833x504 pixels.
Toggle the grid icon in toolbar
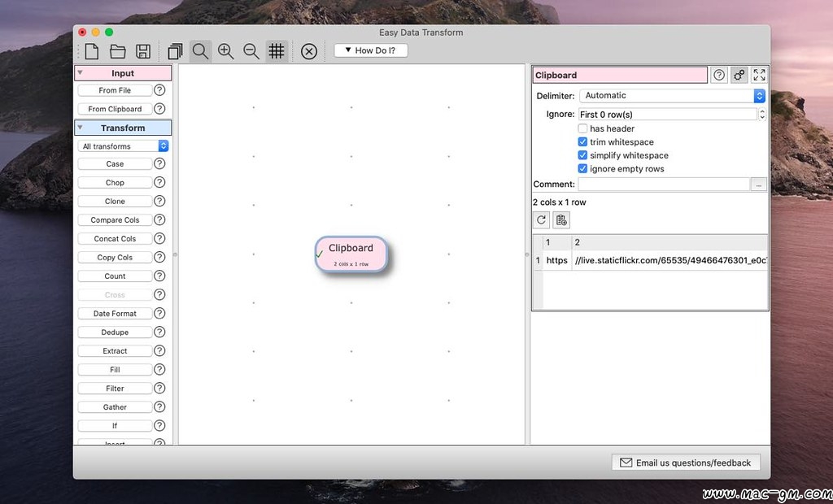[x=277, y=51]
